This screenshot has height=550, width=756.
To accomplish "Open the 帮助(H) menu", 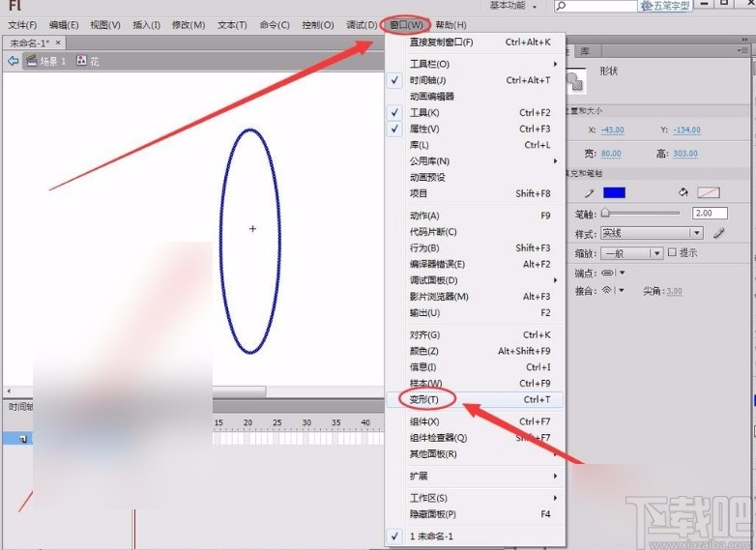I will tap(451, 25).
